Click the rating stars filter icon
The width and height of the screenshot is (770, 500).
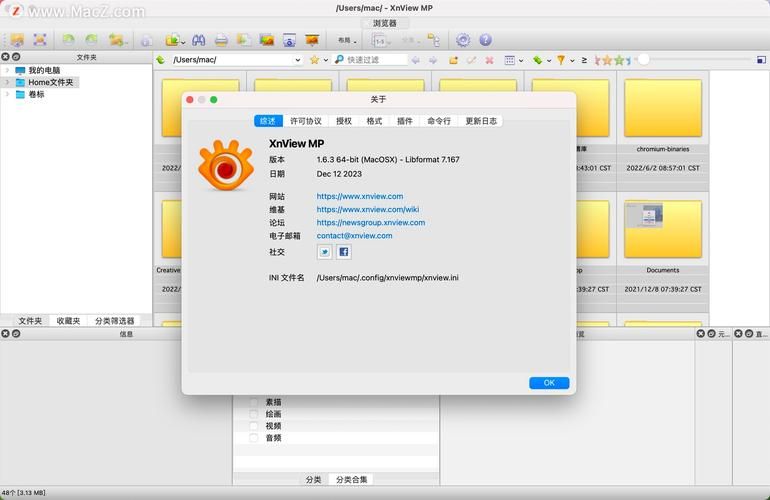pyautogui.click(x=612, y=60)
